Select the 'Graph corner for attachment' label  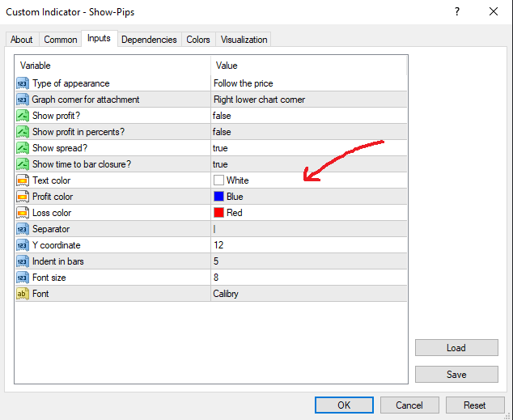[86, 100]
